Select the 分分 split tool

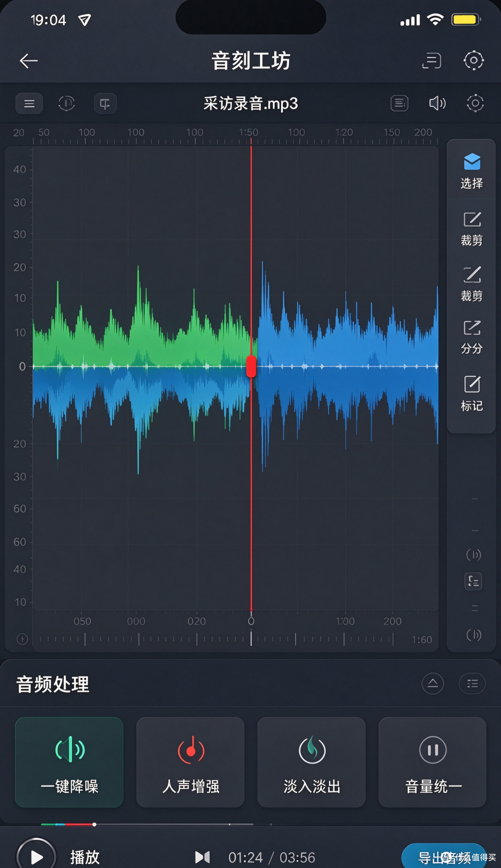click(472, 337)
